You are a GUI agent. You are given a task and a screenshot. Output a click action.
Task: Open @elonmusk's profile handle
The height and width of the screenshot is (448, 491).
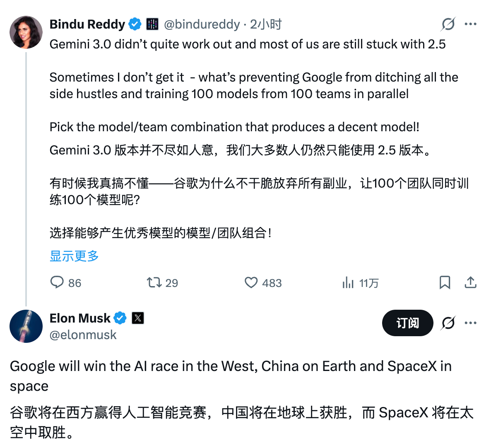click(x=82, y=335)
